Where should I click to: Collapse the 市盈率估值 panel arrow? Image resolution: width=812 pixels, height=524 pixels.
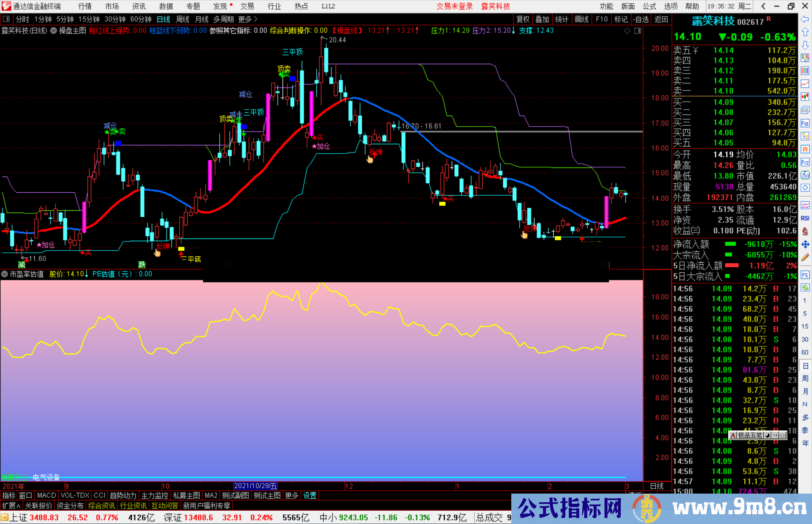point(5,274)
